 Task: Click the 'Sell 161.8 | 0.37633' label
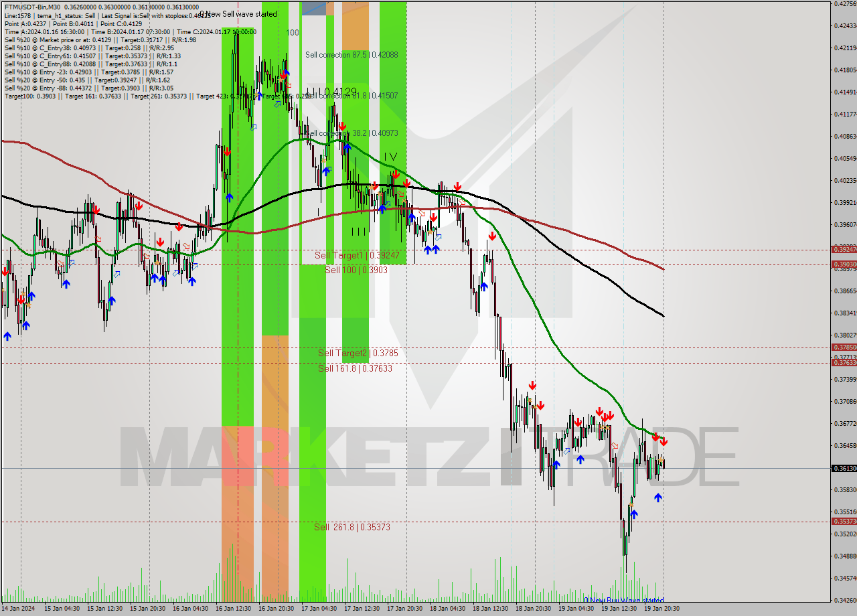355,368
